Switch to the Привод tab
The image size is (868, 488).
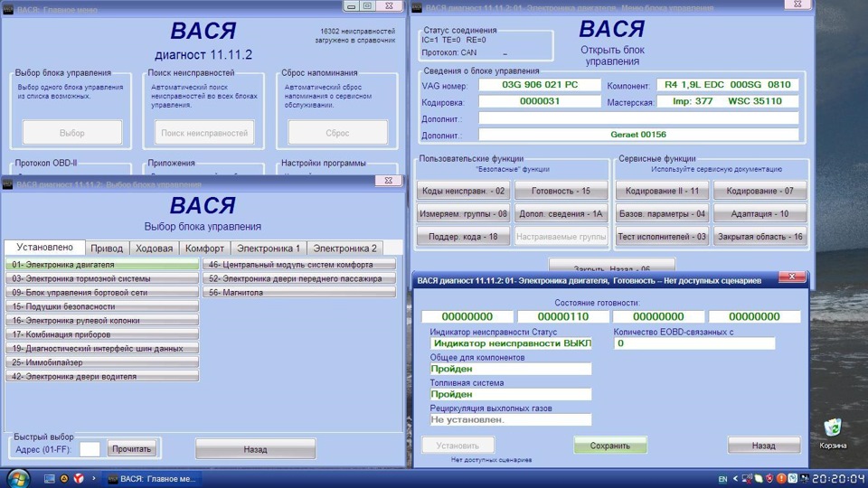click(x=107, y=249)
